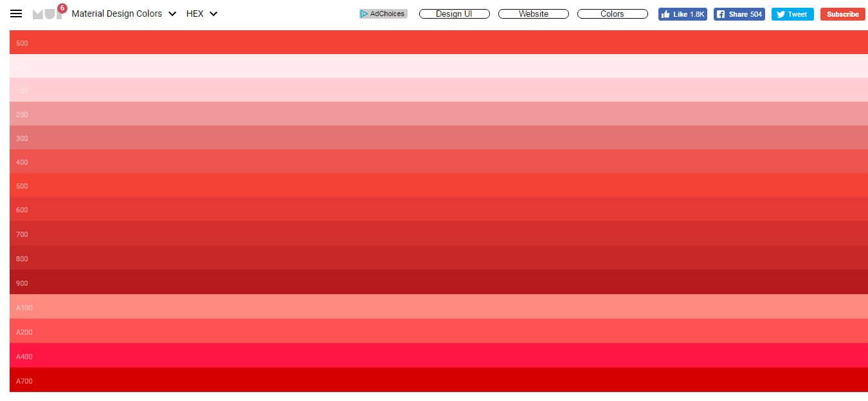The width and height of the screenshot is (868, 401).
Task: Click the MUI logo
Action: [47, 14]
